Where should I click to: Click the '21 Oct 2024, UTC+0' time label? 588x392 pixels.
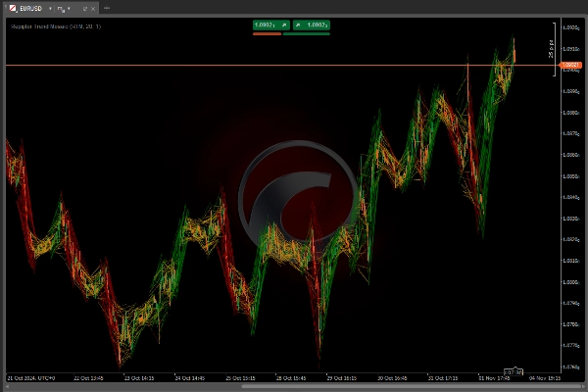coord(31,378)
